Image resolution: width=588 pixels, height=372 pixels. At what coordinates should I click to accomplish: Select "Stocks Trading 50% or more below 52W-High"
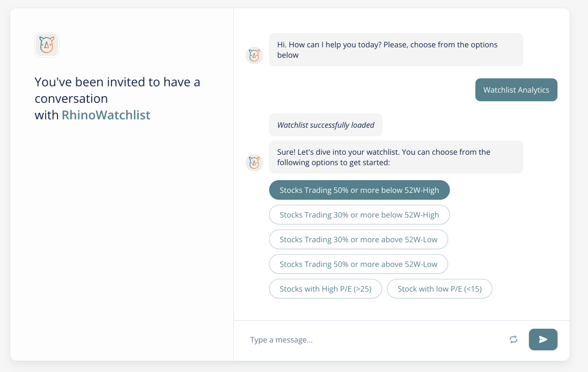tap(359, 190)
